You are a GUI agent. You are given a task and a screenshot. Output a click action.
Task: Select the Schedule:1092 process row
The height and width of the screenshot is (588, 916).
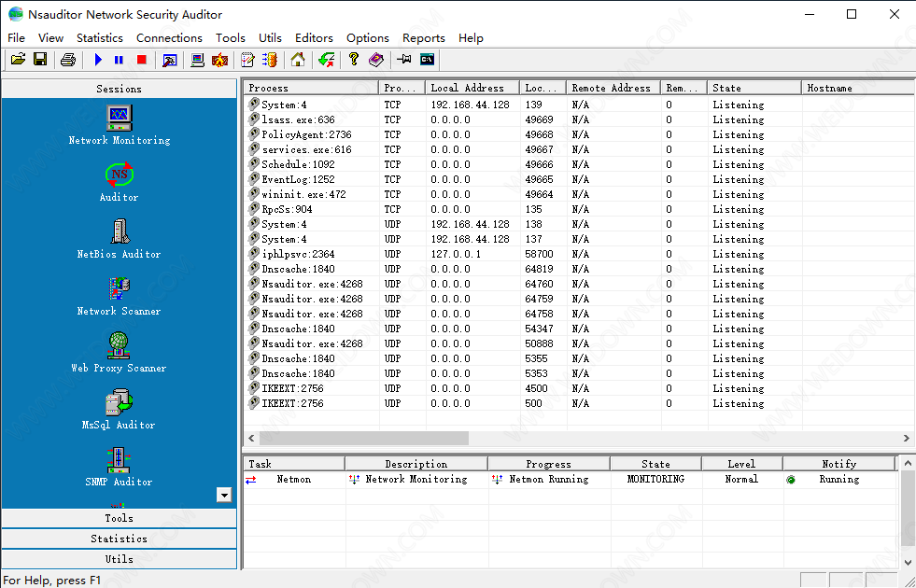tap(578, 164)
